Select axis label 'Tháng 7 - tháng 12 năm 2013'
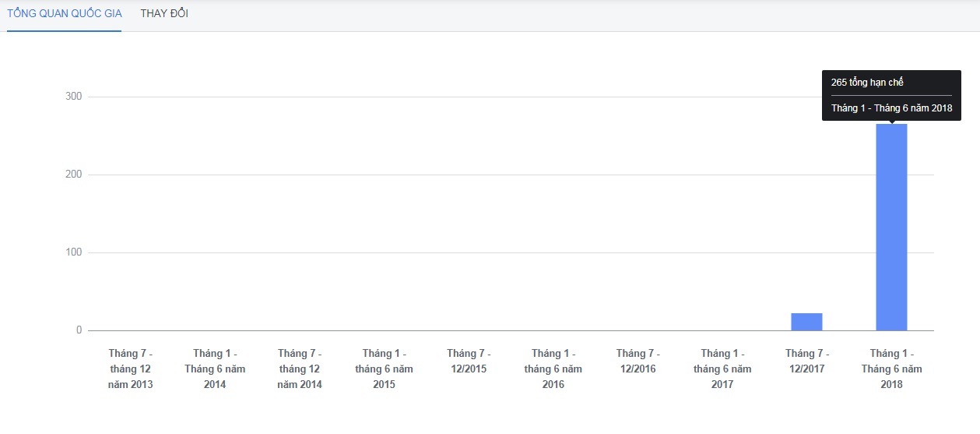 pos(131,369)
